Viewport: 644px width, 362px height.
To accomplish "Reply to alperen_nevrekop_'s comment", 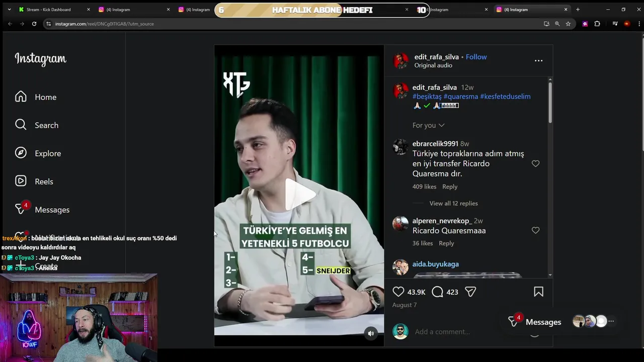I will point(446,243).
